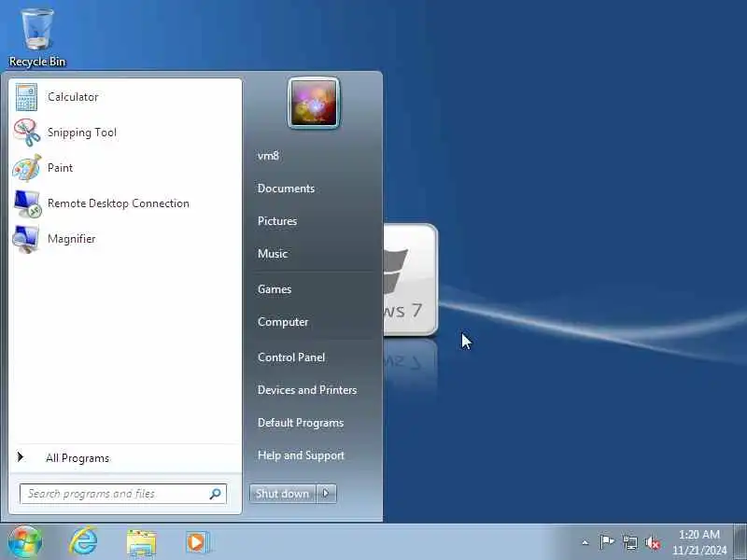The height and width of the screenshot is (560, 747).
Task: Open Help and Support
Action: [301, 455]
